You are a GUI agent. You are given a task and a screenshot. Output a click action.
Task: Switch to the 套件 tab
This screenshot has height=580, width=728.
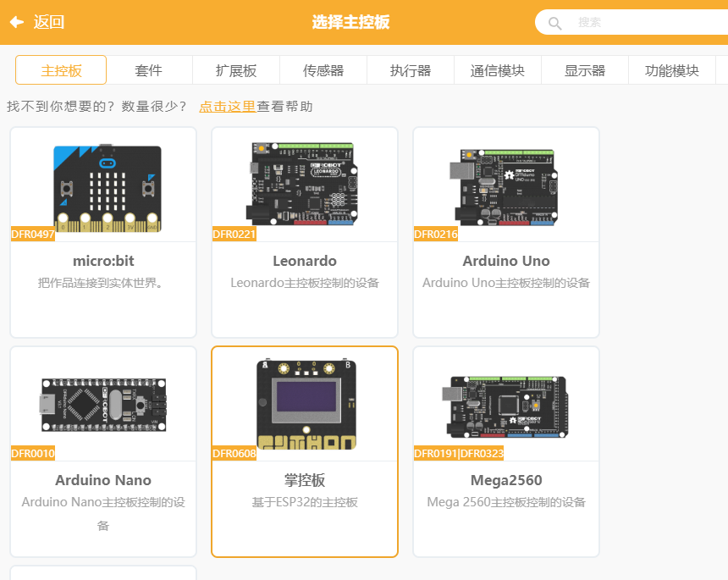pos(149,70)
